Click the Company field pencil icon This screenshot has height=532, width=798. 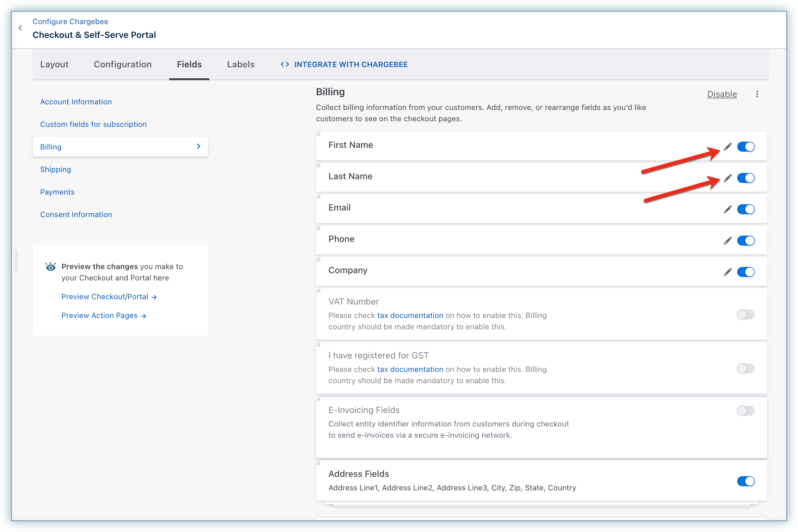[727, 272]
